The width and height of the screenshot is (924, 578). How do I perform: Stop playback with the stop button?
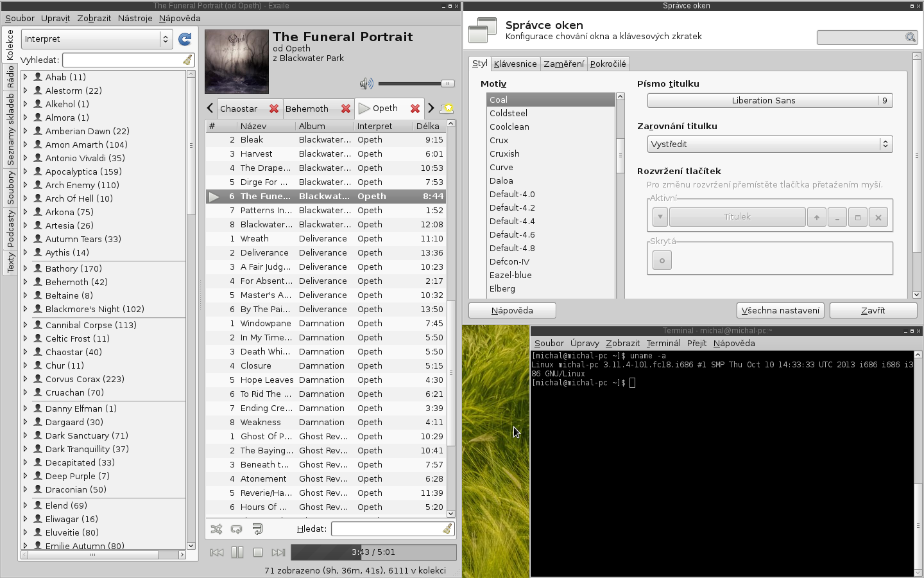click(x=258, y=552)
